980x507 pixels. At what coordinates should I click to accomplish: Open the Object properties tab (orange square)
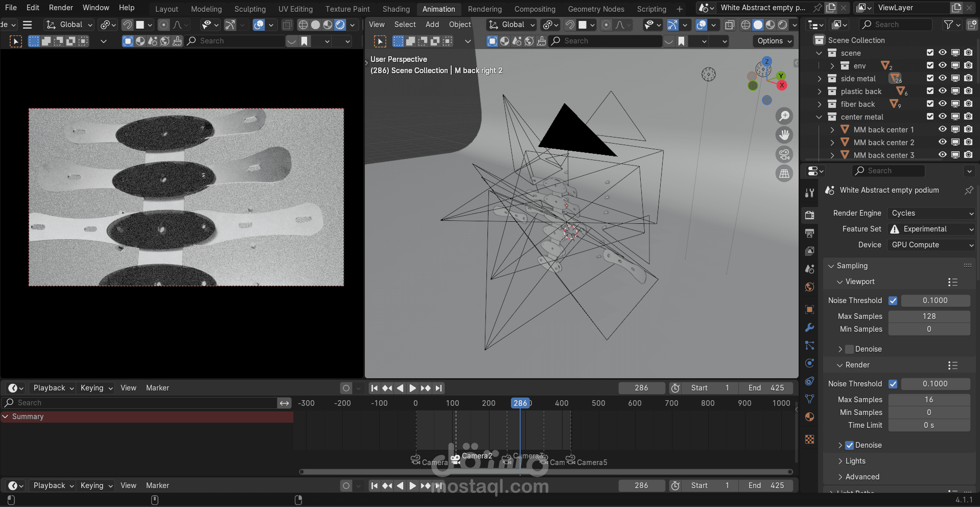(x=810, y=309)
